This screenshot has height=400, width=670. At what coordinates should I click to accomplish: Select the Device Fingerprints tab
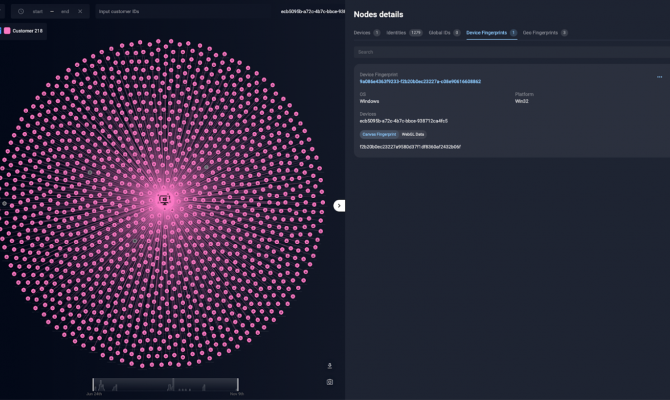click(491, 33)
